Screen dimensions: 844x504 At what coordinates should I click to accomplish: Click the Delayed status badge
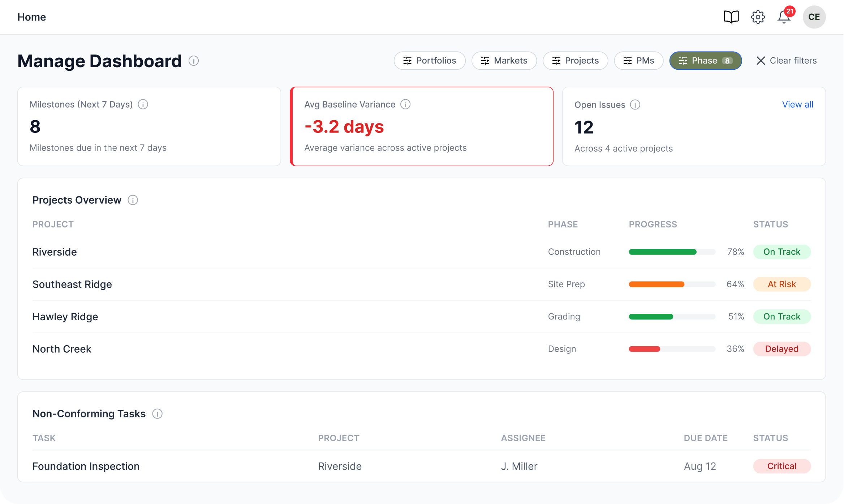[782, 349]
